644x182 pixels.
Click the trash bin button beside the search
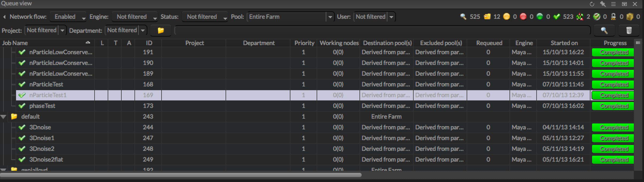pos(629,30)
